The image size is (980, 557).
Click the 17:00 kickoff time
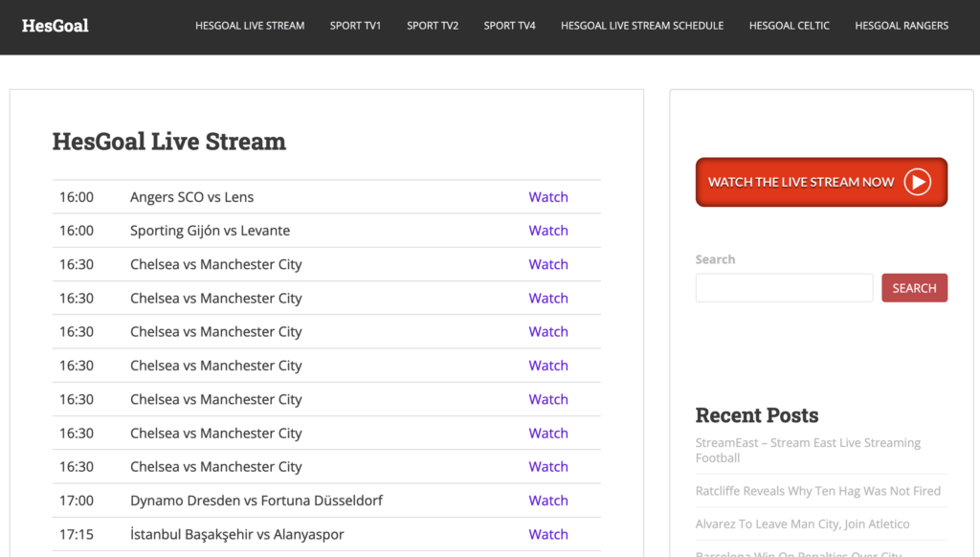point(77,501)
